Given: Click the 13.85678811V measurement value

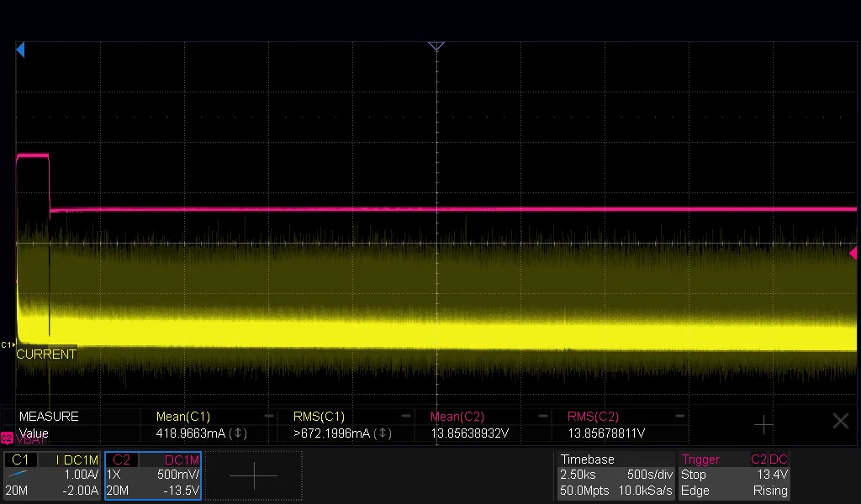Looking at the screenshot, I should [606, 433].
